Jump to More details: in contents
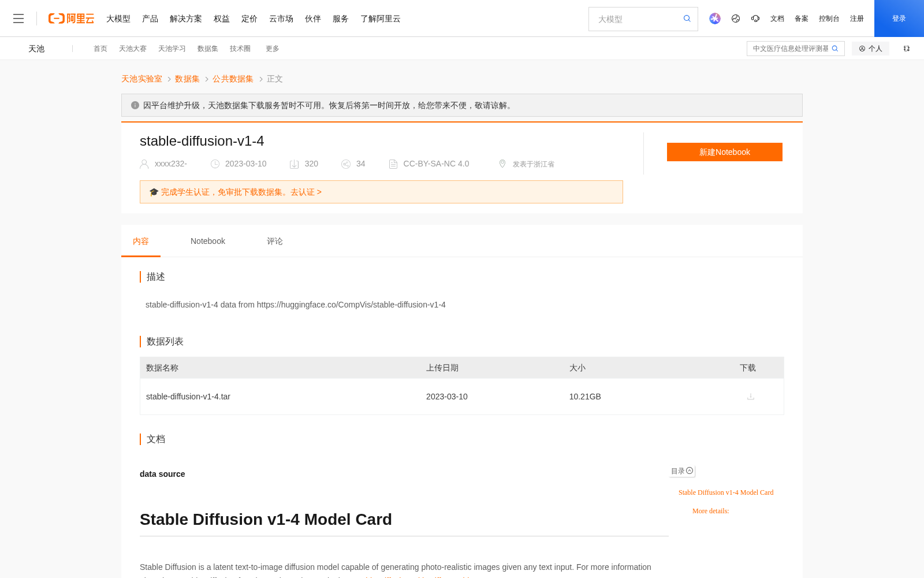The width and height of the screenshot is (924, 578). pos(711,511)
